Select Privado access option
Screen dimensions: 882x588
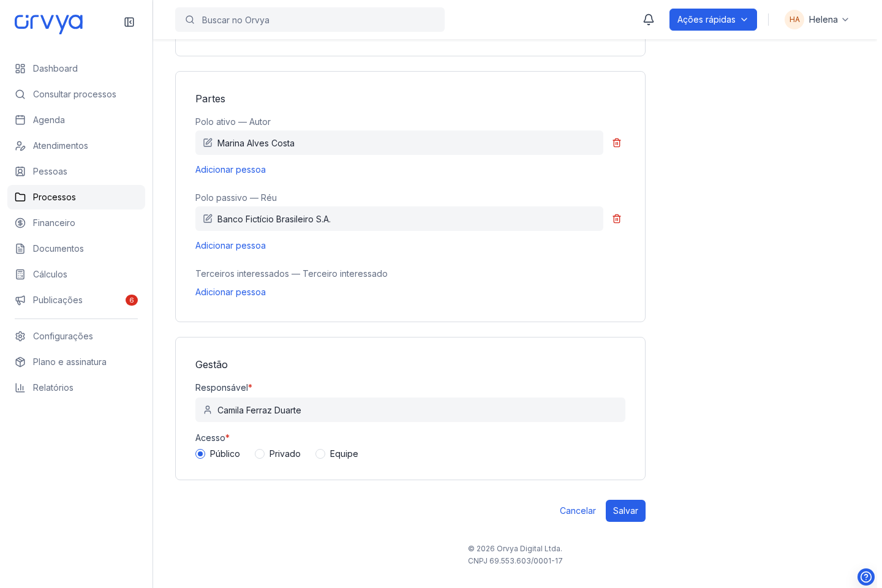click(x=260, y=454)
